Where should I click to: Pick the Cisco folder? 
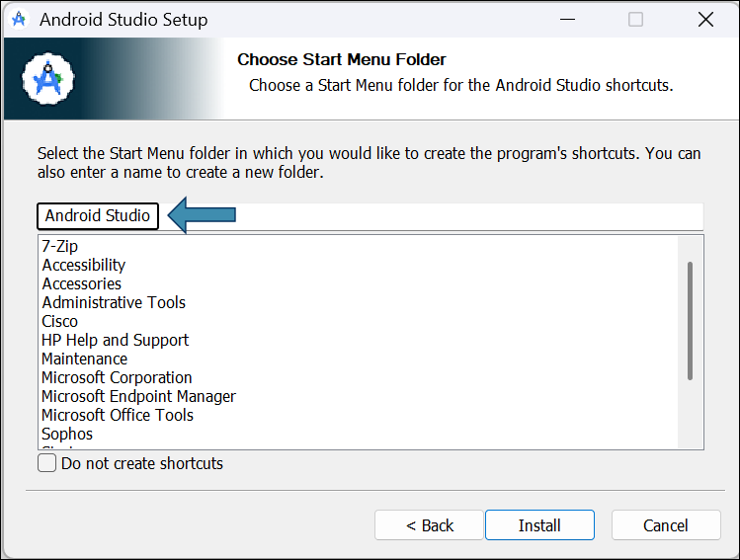(59, 321)
